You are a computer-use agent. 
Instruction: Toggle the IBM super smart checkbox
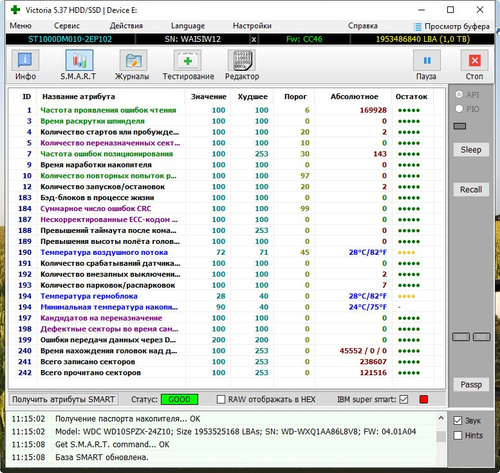click(404, 399)
